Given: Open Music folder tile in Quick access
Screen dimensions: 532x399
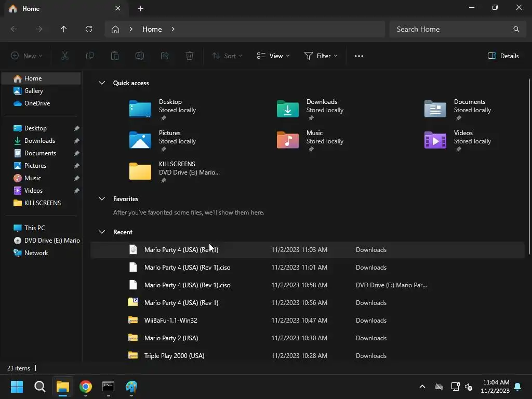Looking at the screenshot, I should click(311, 140).
